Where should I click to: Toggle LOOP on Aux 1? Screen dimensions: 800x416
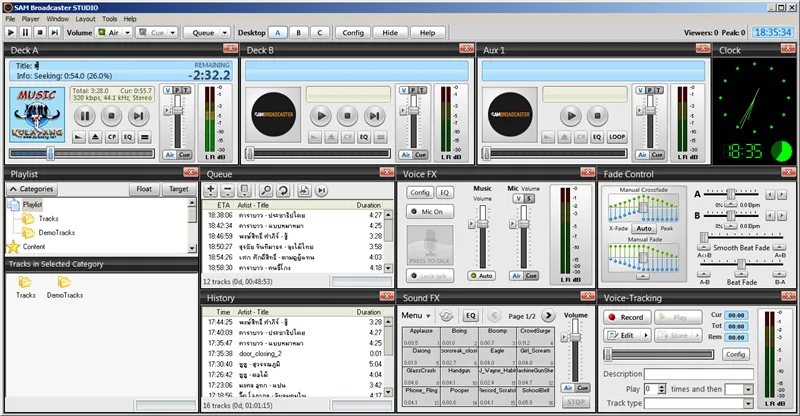[616, 137]
